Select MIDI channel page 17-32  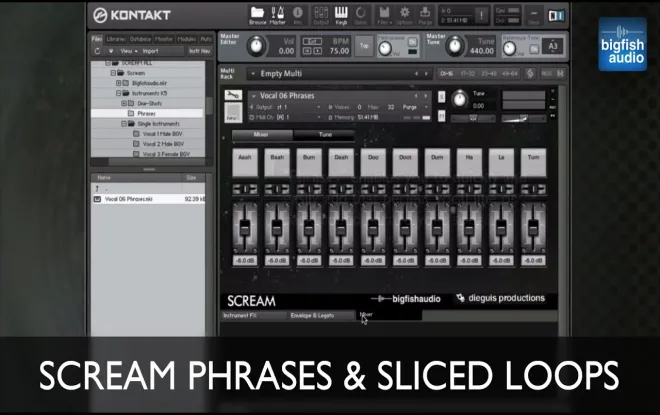coord(468,74)
